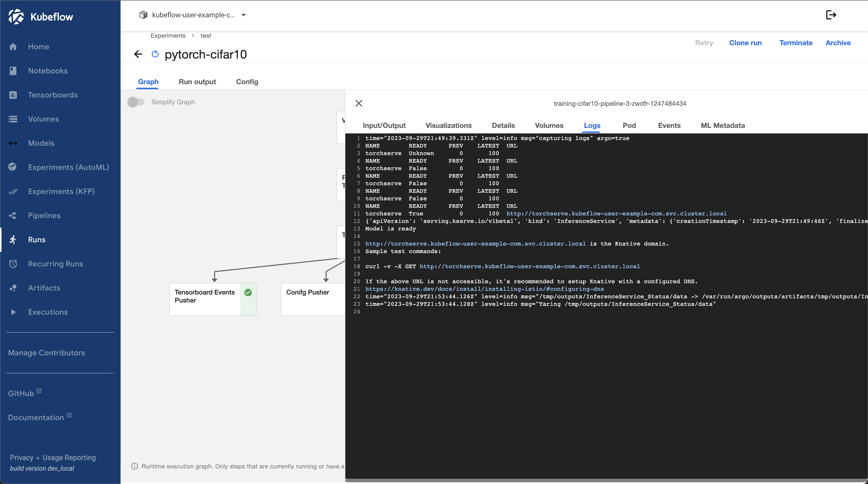Click the Notebooks sidebar icon
The height and width of the screenshot is (484, 868).
[13, 71]
